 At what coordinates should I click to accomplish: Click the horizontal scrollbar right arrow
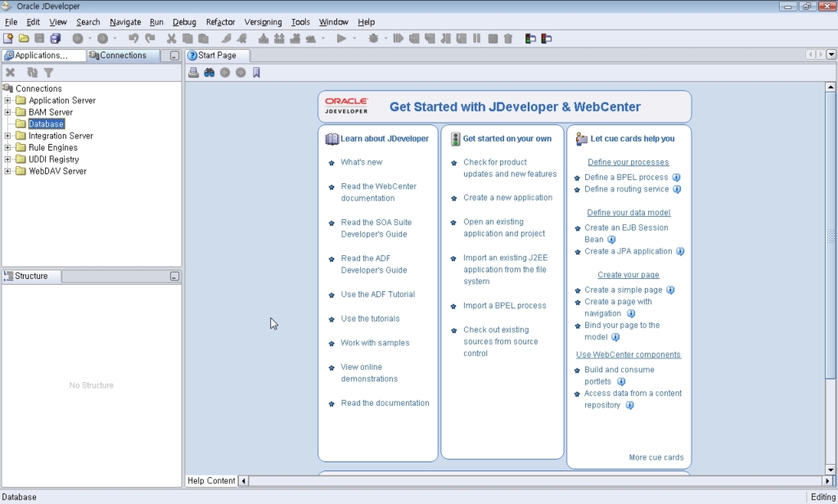[x=828, y=480]
